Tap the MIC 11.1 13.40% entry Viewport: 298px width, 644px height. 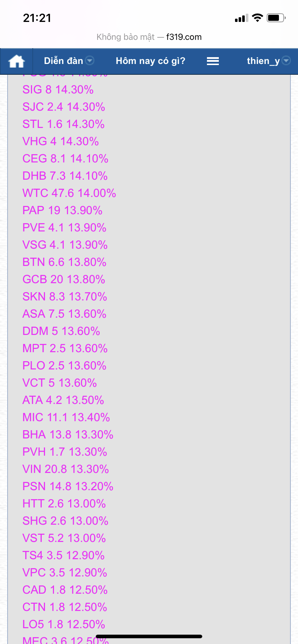pos(66,417)
